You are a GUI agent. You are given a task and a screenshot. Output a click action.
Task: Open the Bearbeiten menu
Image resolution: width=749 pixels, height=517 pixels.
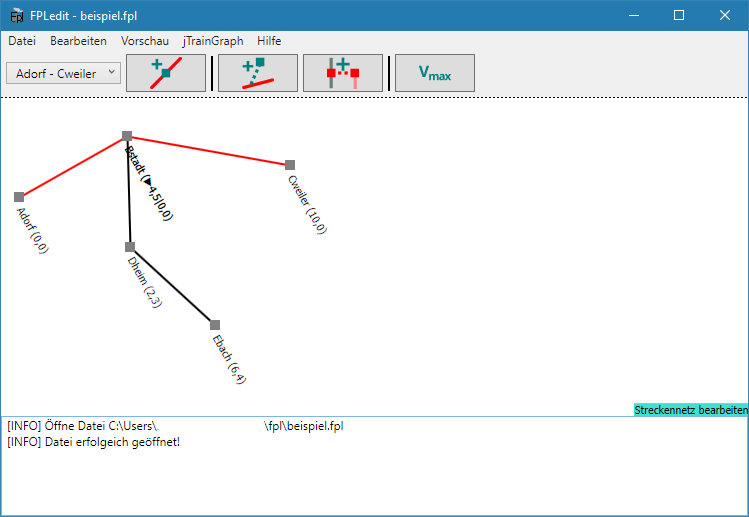78,41
